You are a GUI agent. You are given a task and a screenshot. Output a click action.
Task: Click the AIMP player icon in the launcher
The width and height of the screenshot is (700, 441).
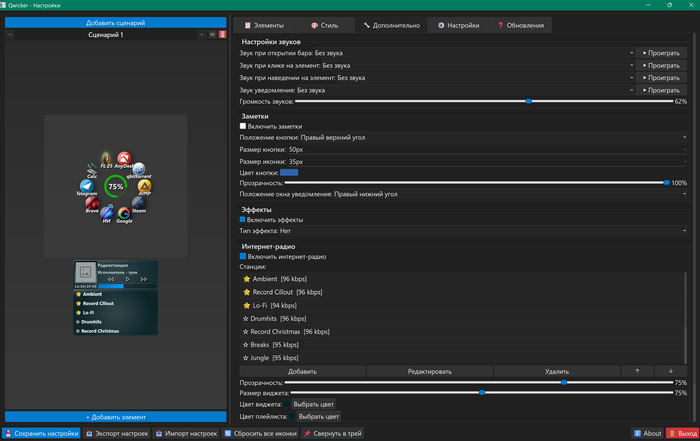tap(144, 186)
